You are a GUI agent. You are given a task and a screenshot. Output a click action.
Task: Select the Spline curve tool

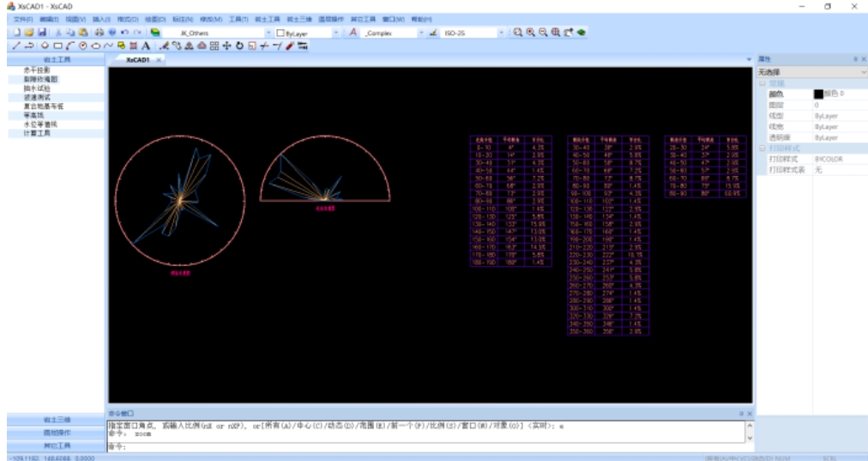click(108, 46)
